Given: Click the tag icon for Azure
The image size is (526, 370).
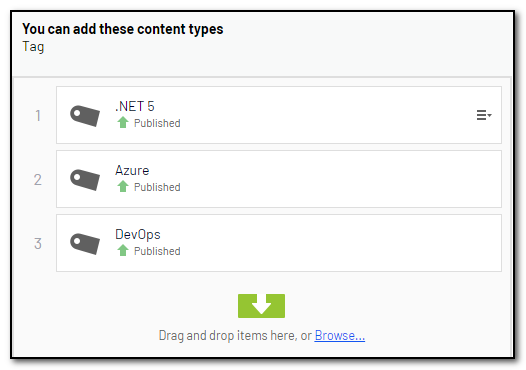Looking at the screenshot, I should pos(85,179).
